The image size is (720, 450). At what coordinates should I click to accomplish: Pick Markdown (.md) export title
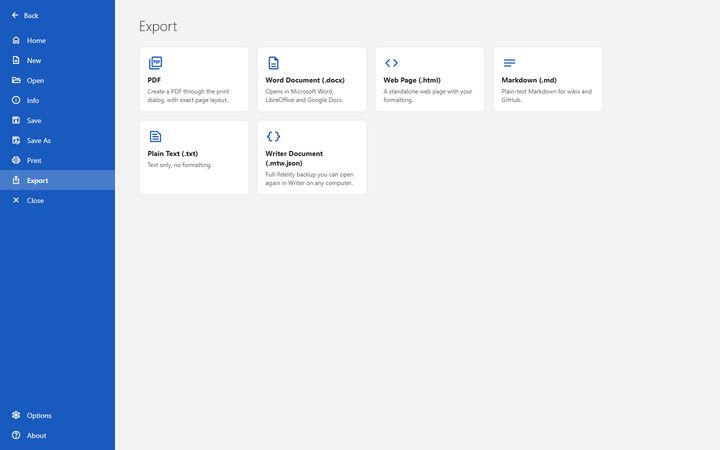tap(529, 80)
